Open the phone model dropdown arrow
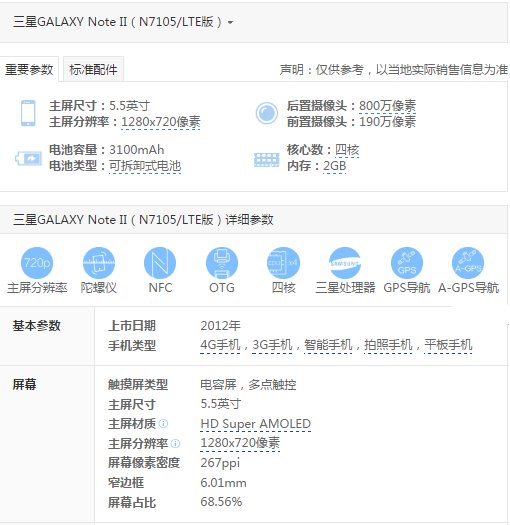Screen dimensions: 510x525 click(x=230, y=22)
